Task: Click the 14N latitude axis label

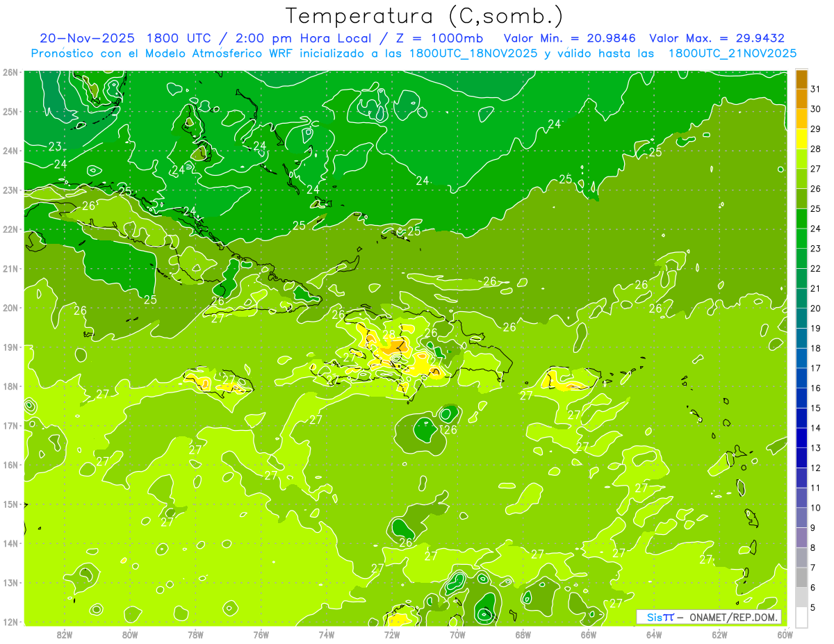Action: click(10, 543)
